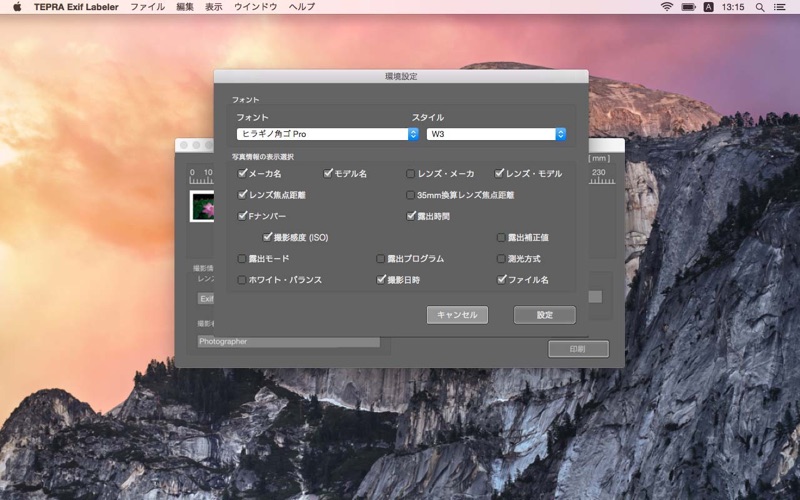Screen dimensions: 800x500
Task: Open the Wi-Fi status menu
Action: (666, 7)
